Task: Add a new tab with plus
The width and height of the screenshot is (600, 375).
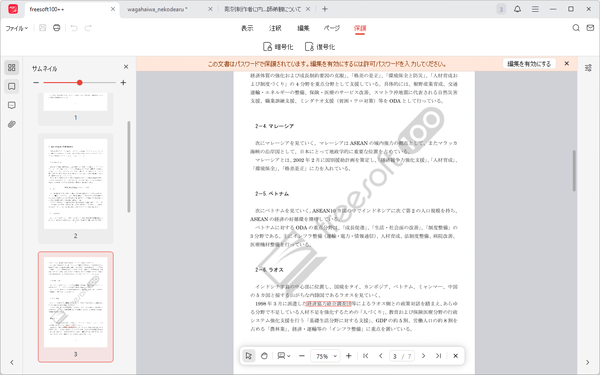Action: [324, 9]
